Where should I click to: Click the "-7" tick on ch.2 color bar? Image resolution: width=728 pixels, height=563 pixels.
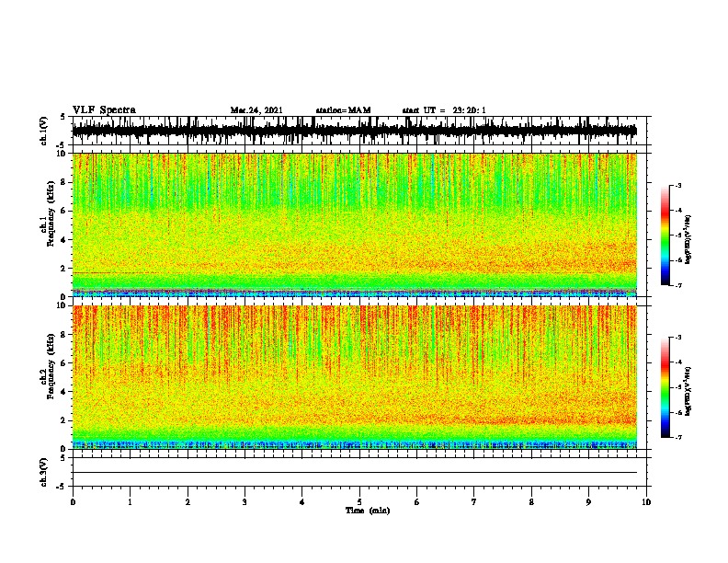point(677,438)
